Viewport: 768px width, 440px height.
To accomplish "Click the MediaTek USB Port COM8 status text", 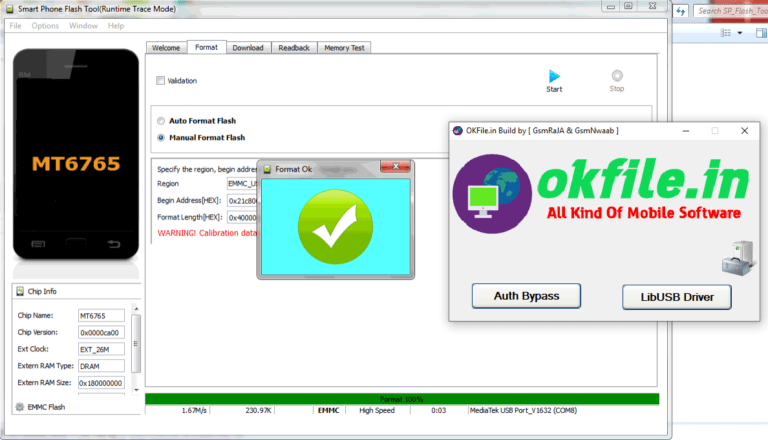I will [523, 410].
